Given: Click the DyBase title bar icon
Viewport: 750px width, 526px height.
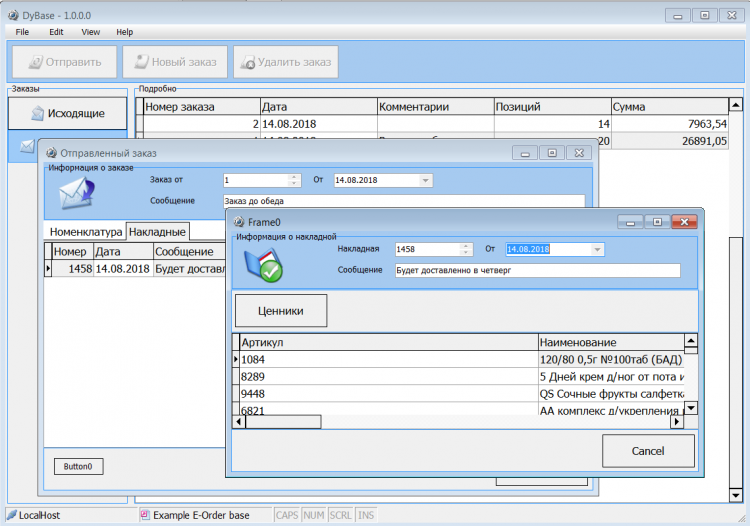Looking at the screenshot, I should (x=13, y=15).
